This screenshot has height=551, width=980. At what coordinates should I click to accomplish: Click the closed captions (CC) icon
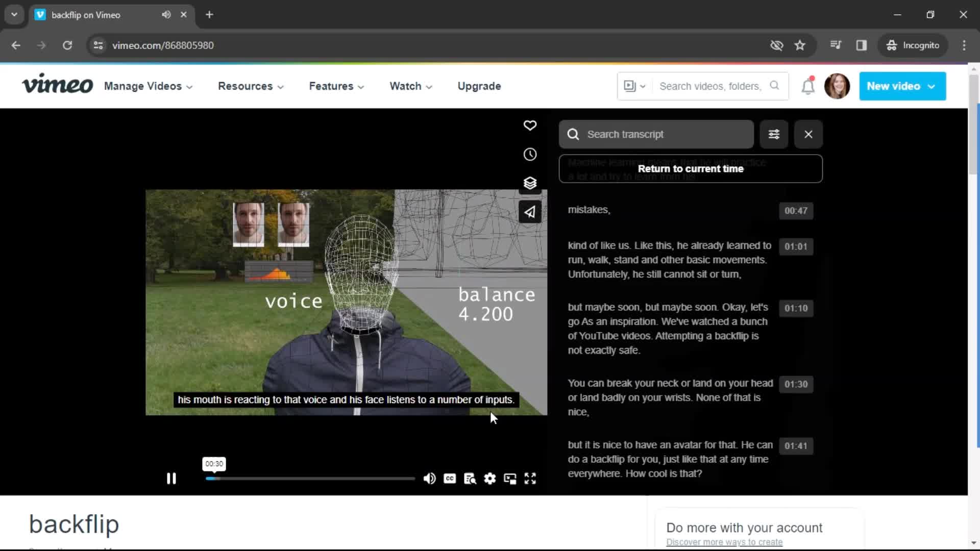(450, 479)
